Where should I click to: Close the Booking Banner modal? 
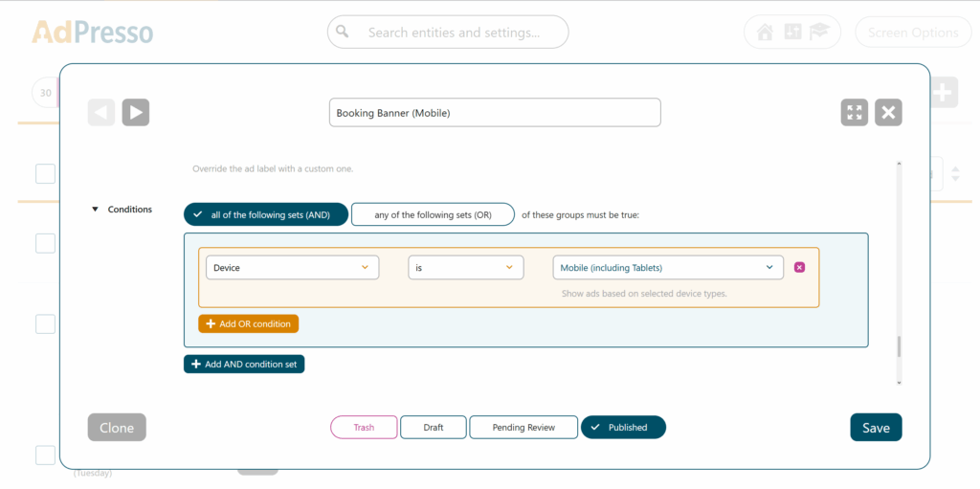tap(889, 113)
